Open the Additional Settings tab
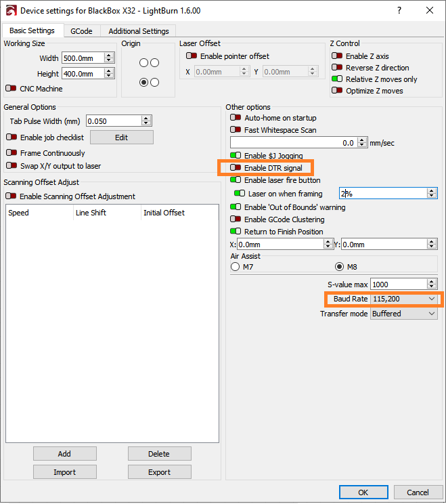446x504 pixels. [140, 31]
